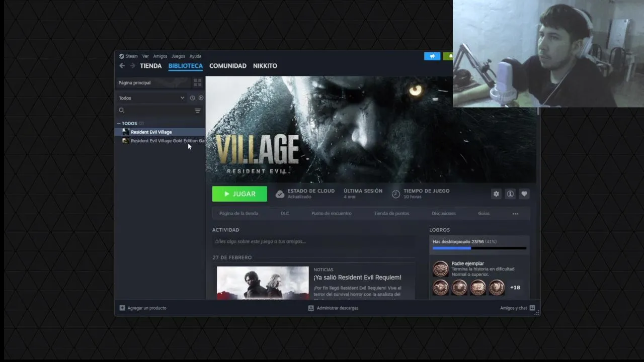Open the DLC link
The image size is (644, 362).
point(285,214)
